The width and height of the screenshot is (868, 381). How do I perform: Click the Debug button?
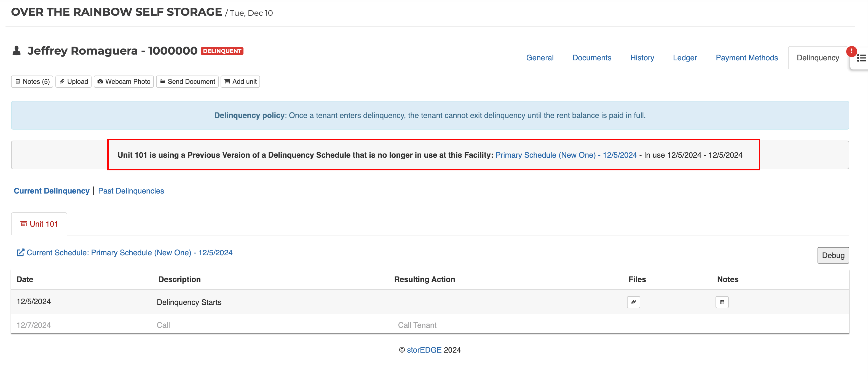pos(833,255)
